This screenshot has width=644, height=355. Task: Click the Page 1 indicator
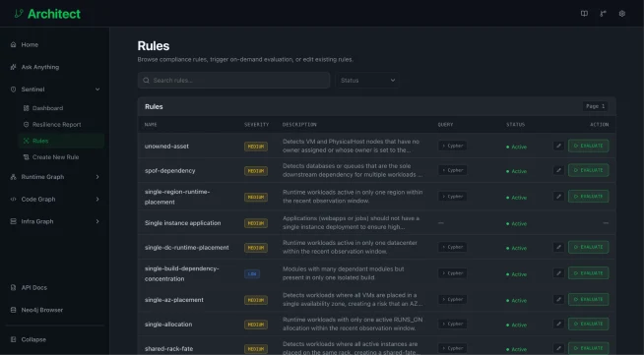595,106
